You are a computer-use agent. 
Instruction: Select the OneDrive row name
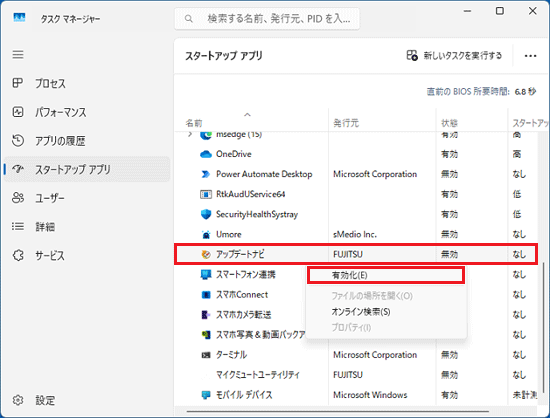pyautogui.click(x=234, y=154)
